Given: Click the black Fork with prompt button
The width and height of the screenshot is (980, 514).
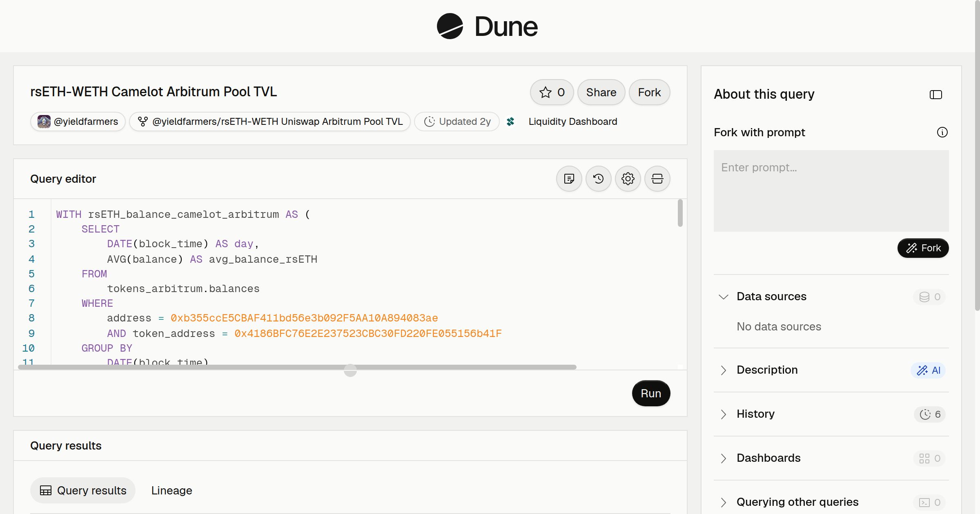Looking at the screenshot, I should (923, 248).
